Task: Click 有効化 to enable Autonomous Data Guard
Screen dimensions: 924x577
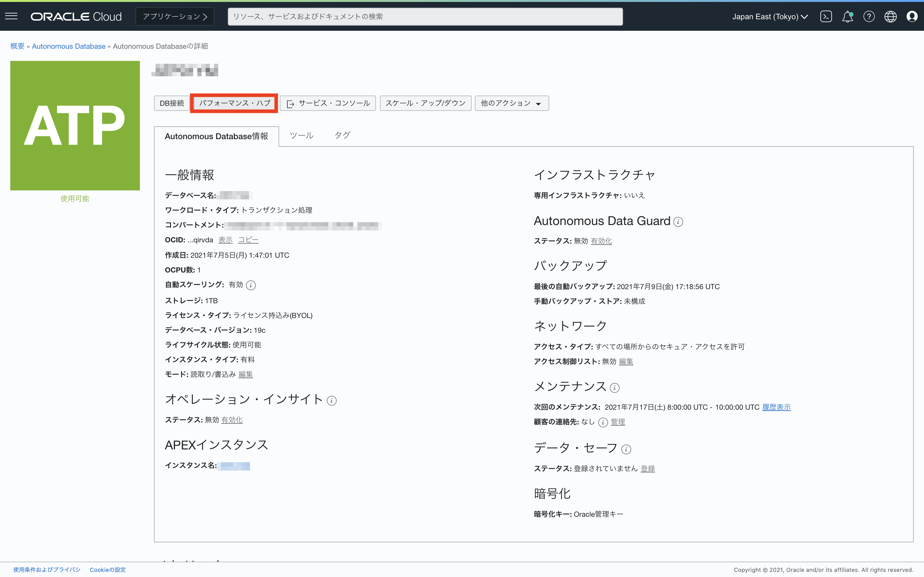Action: click(x=601, y=241)
